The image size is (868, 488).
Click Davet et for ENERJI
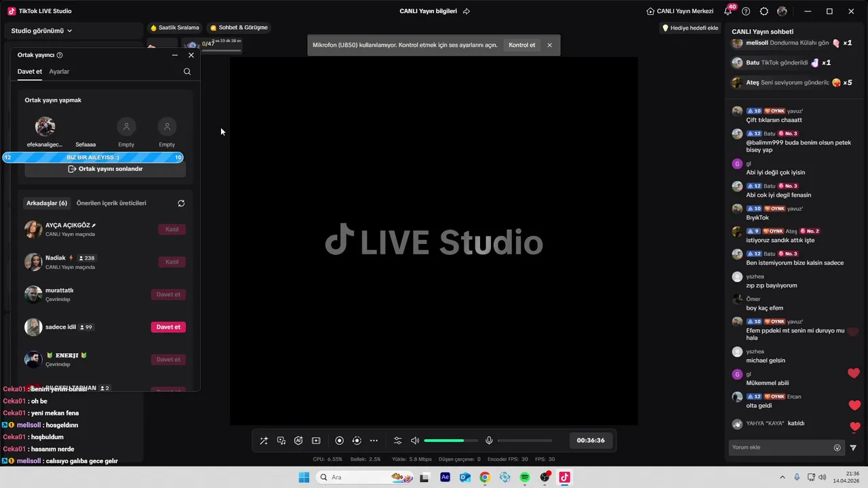point(168,359)
